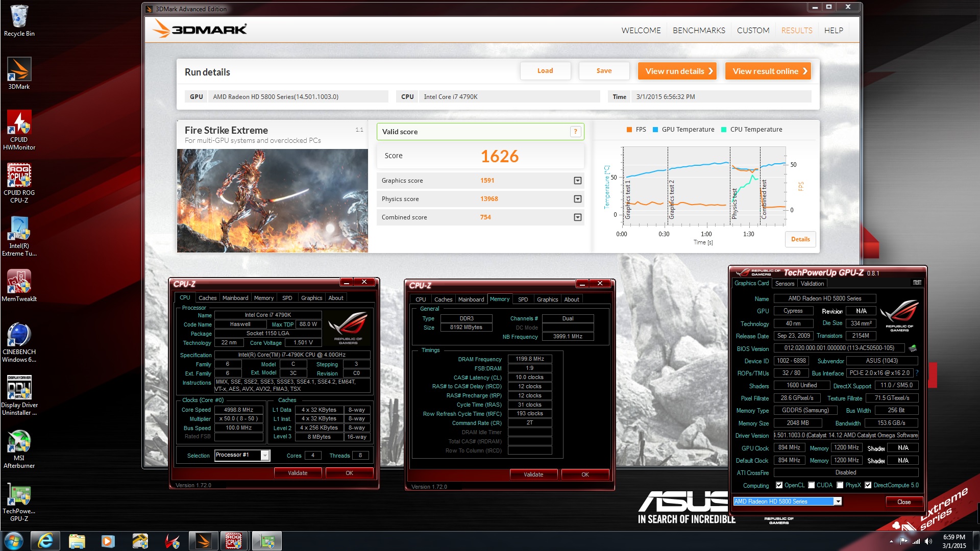Click the GPU-Z screenshot camera icon
The height and width of the screenshot is (551, 980).
tap(917, 283)
